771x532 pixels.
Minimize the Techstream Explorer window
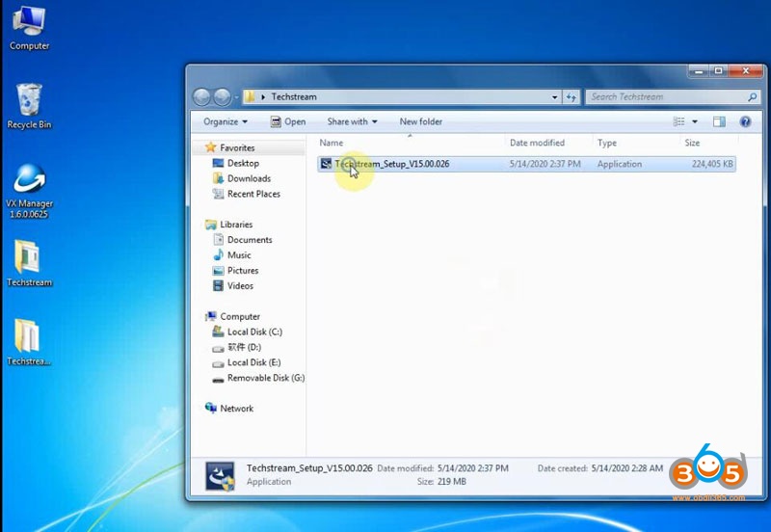click(x=699, y=70)
